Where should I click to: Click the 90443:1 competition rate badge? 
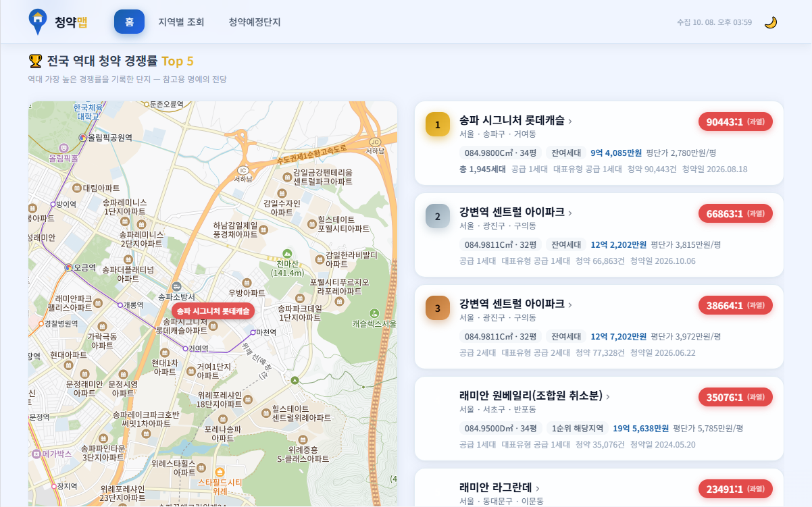coord(736,122)
